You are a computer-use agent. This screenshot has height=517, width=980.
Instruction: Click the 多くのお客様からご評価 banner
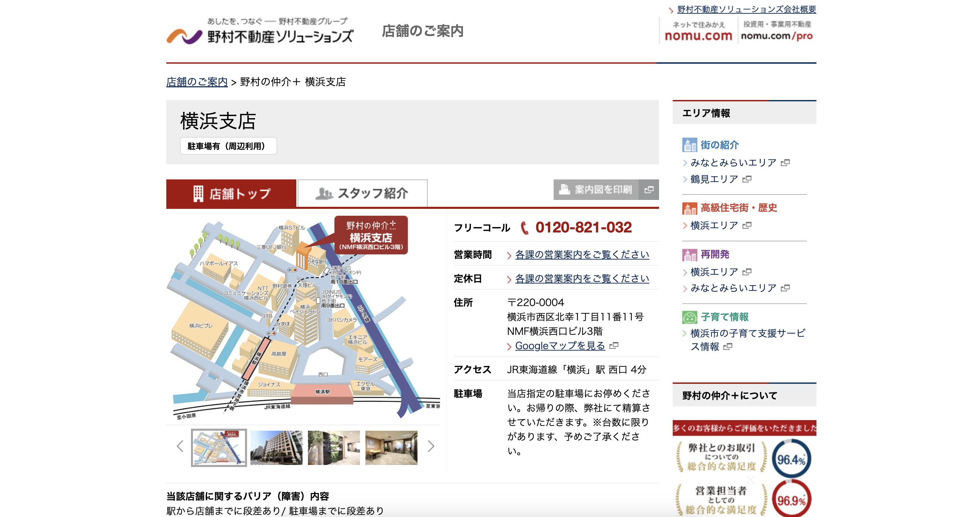pos(744,428)
